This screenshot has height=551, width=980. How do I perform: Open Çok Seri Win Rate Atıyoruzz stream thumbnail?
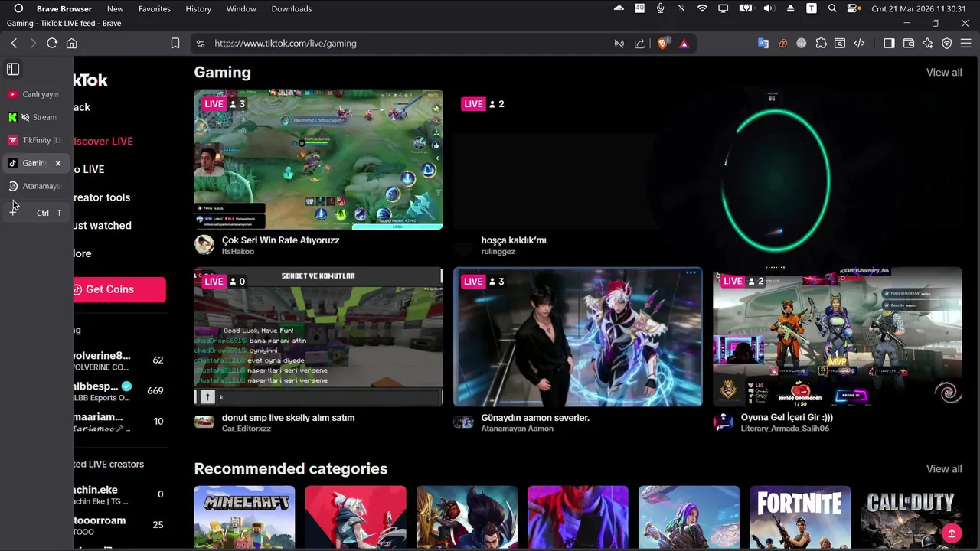[x=318, y=159]
